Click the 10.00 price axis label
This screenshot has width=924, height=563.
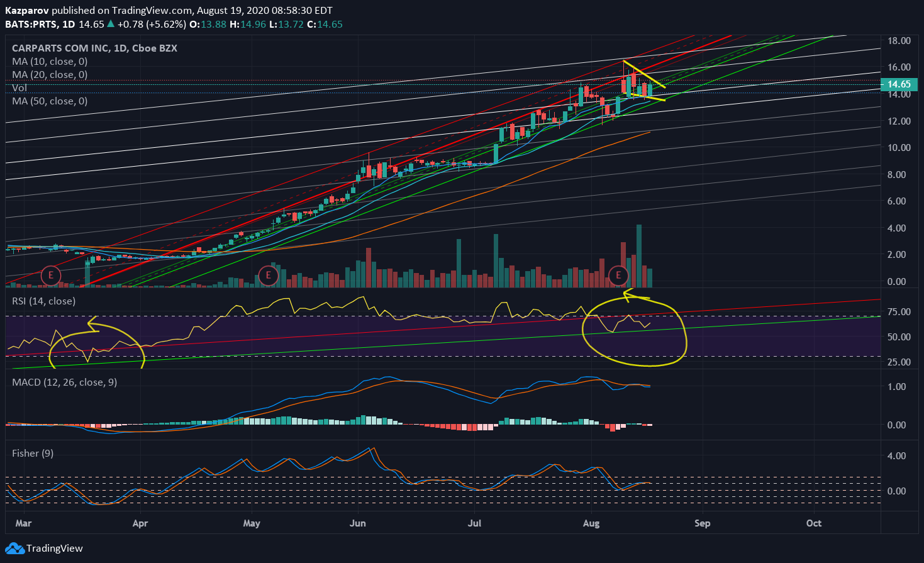click(899, 148)
